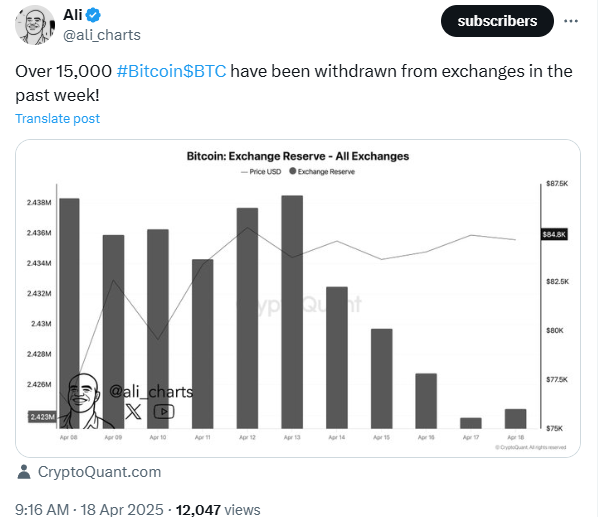Screen dimensions: 613x517
Task: Open the #Bitcoin hashtag link
Action: (149, 71)
